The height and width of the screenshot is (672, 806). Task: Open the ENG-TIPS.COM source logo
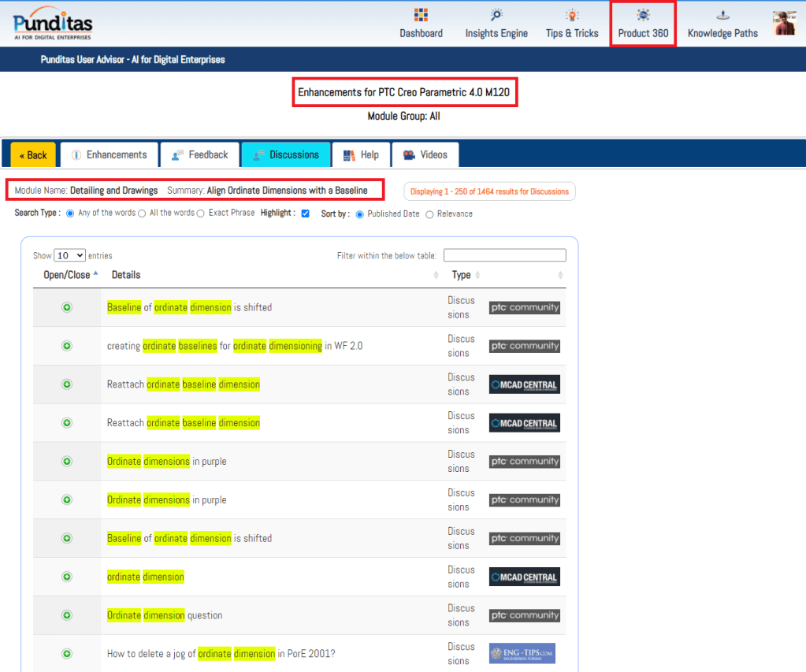522,654
